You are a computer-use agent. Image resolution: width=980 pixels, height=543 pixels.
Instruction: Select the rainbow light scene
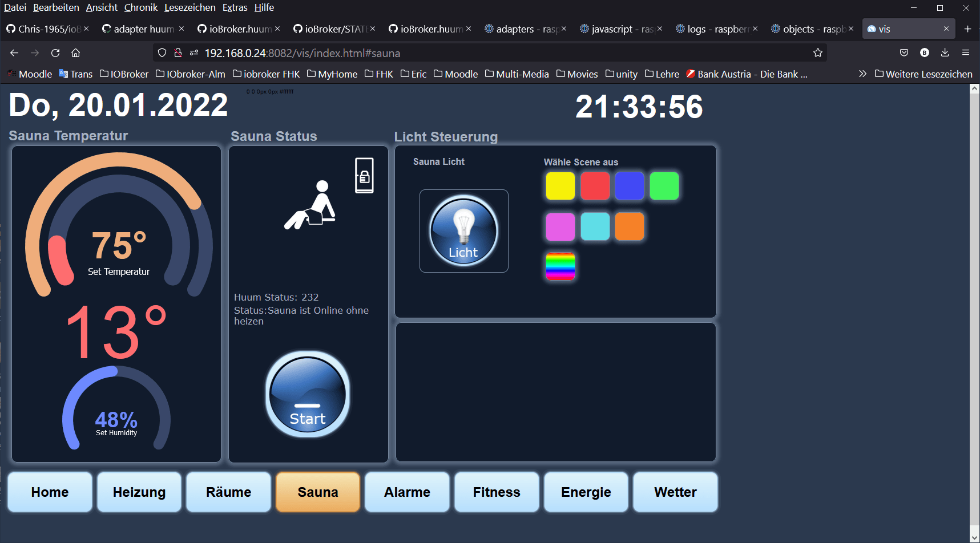(560, 266)
